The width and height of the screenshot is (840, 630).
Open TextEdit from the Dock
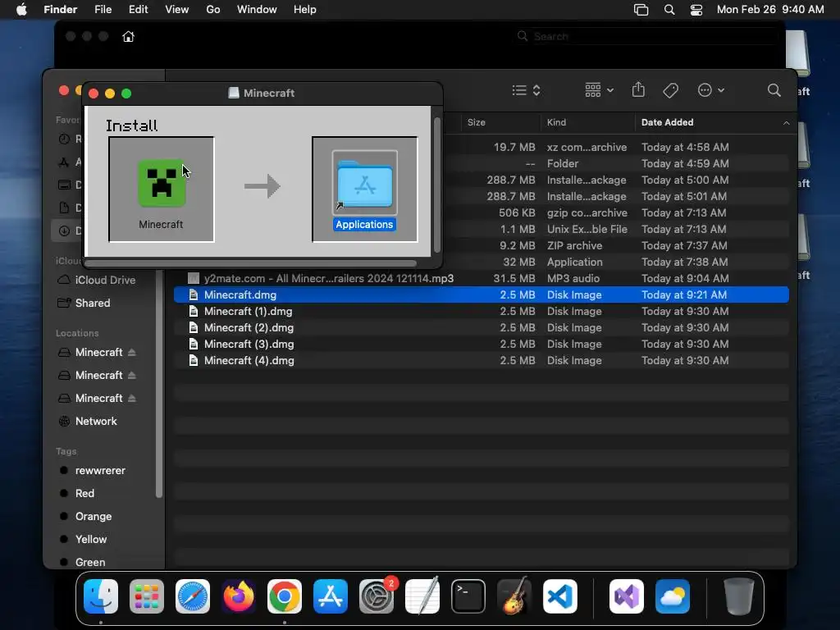pyautogui.click(x=422, y=596)
